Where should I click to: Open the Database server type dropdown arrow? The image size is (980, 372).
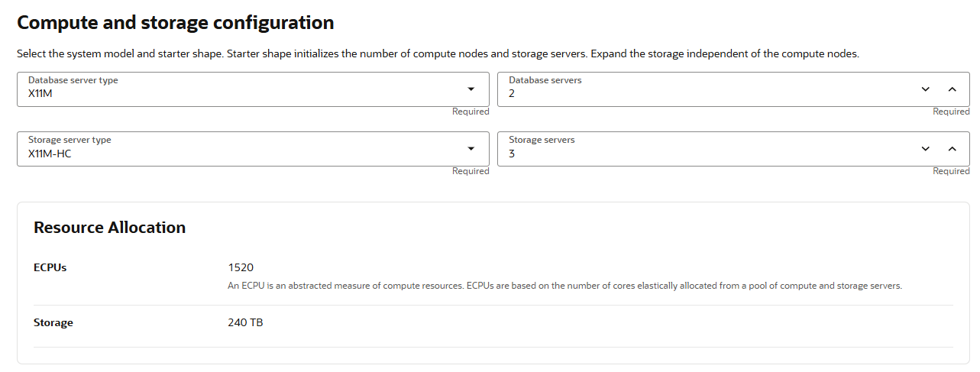point(471,89)
